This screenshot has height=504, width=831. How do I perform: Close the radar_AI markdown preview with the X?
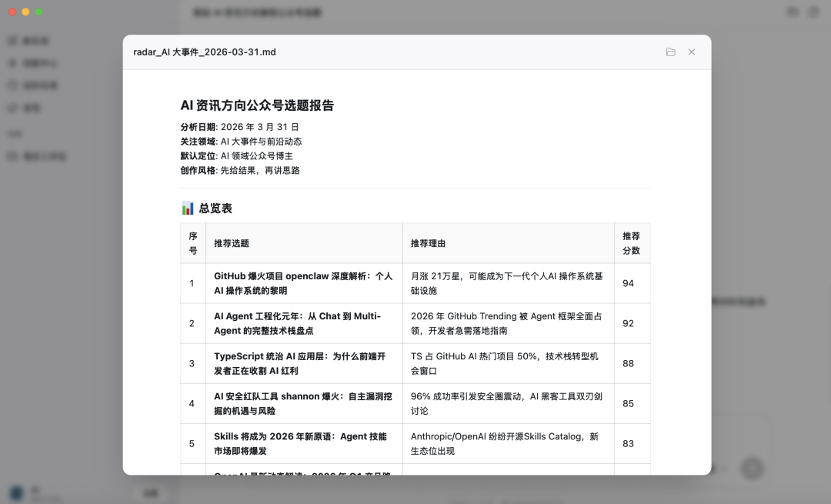(691, 52)
